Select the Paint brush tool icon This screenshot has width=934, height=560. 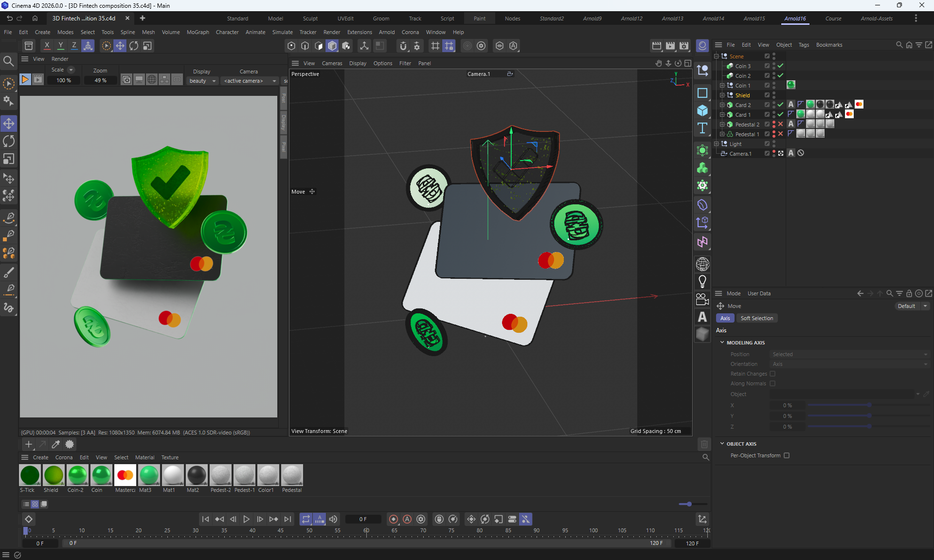pyautogui.click(x=9, y=271)
